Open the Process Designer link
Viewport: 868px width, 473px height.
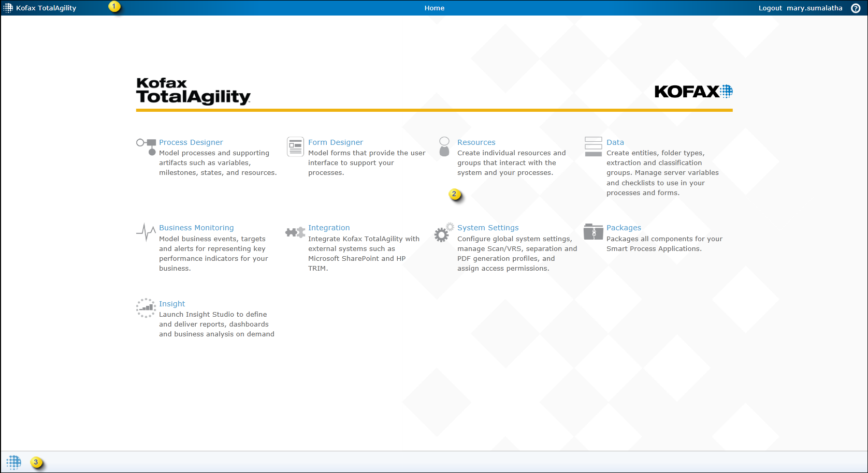pyautogui.click(x=191, y=142)
